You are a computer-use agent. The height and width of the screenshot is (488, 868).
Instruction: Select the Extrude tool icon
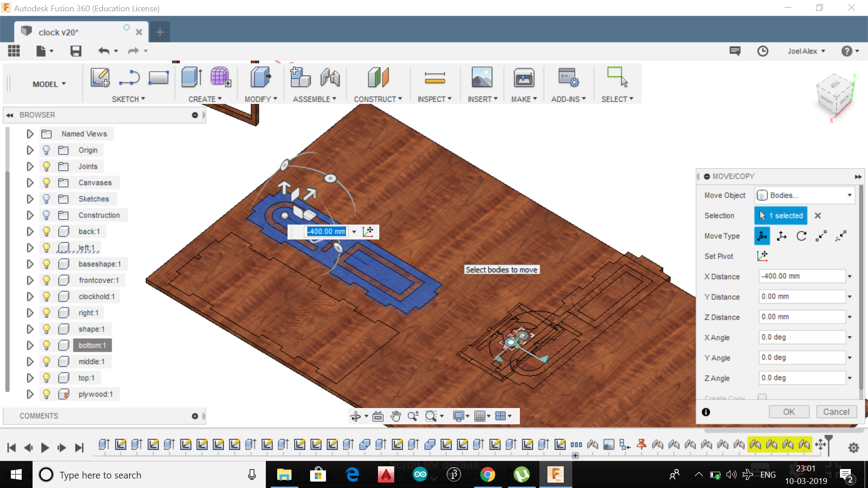191,77
